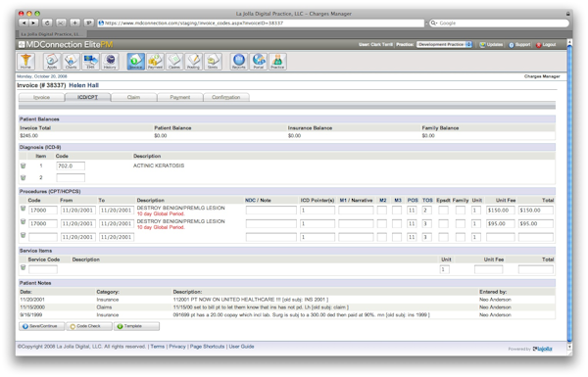Image resolution: width=588 pixels, height=377 pixels.
Task: Switch to the Confirmation tab
Action: coord(226,98)
